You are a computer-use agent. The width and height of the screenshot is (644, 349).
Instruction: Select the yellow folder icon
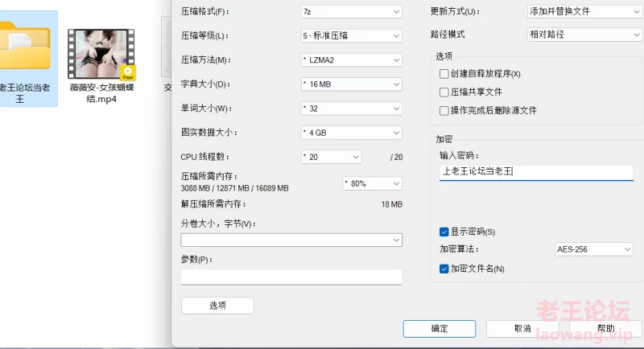(x=25, y=45)
